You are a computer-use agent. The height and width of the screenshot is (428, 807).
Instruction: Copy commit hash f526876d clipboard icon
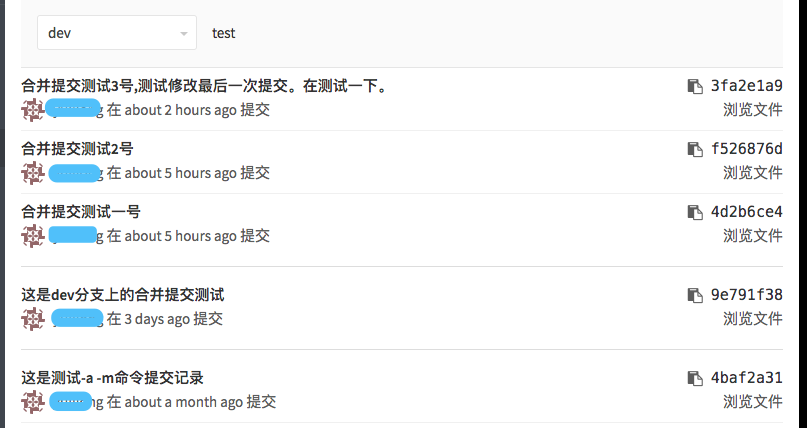coord(695,150)
